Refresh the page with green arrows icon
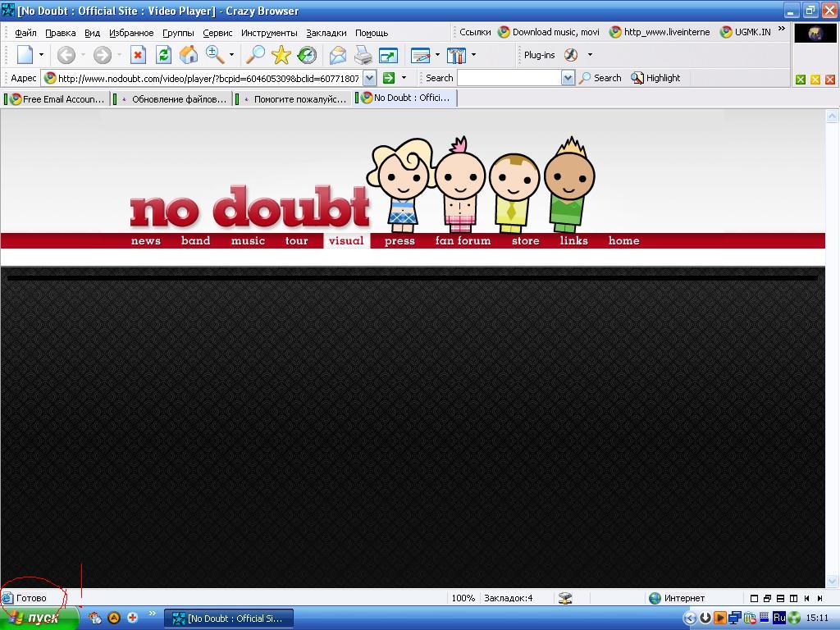This screenshot has width=840, height=630. tap(163, 55)
